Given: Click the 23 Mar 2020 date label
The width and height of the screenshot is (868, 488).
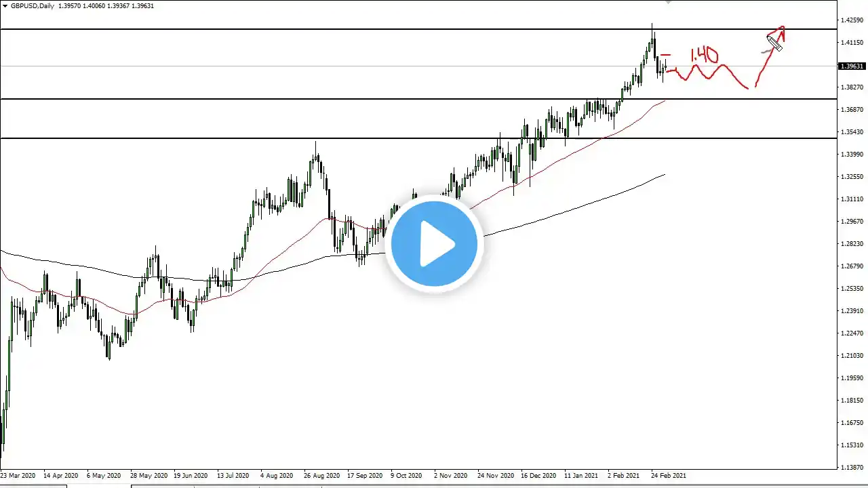Looking at the screenshot, I should click(x=19, y=476).
